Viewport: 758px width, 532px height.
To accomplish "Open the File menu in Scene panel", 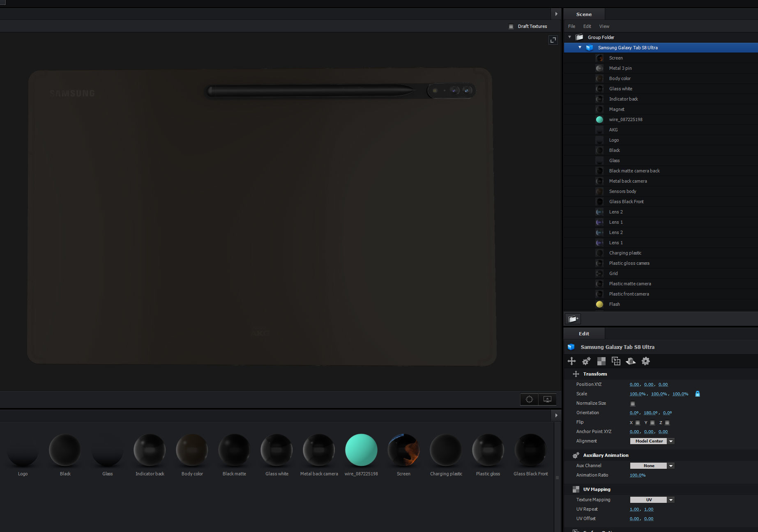I will tap(571, 26).
